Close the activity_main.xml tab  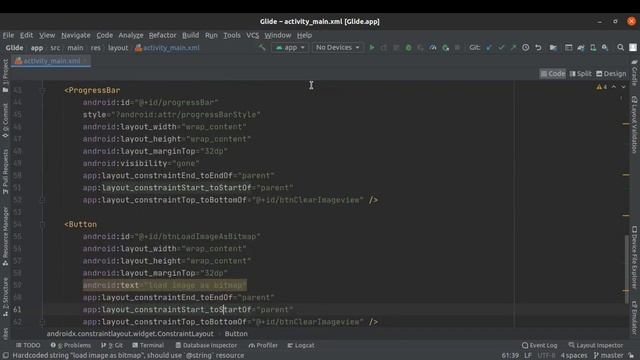pyautogui.click(x=86, y=61)
